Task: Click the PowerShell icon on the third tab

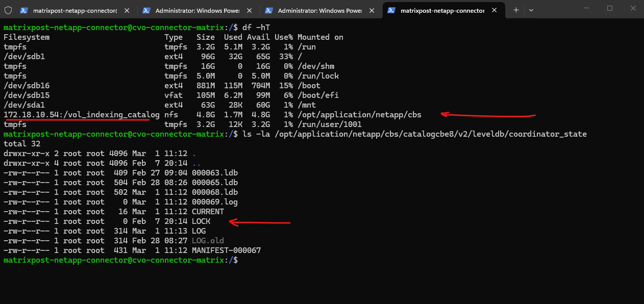Action: (x=269, y=10)
